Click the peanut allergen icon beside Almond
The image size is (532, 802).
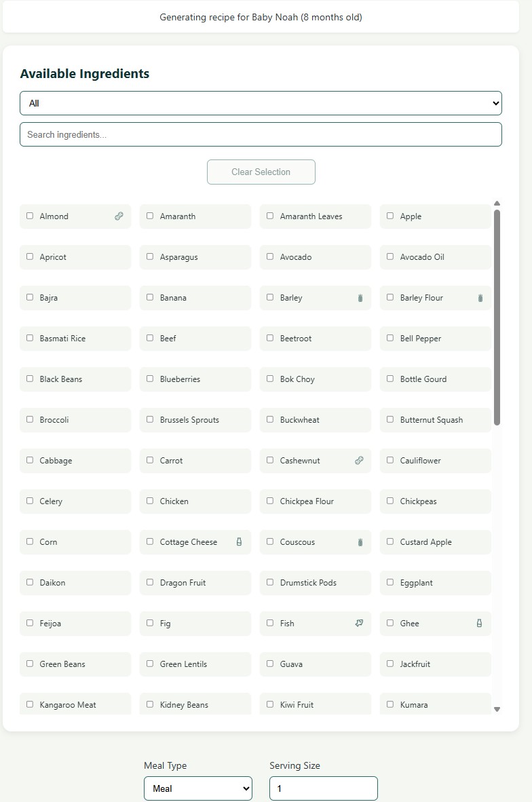120,216
